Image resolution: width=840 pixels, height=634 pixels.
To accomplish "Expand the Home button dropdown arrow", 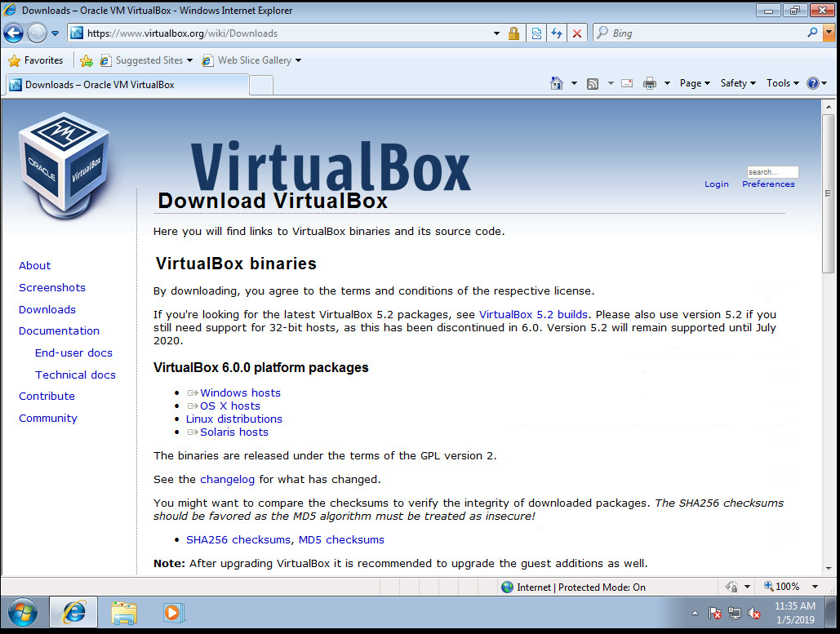I will 574,83.
